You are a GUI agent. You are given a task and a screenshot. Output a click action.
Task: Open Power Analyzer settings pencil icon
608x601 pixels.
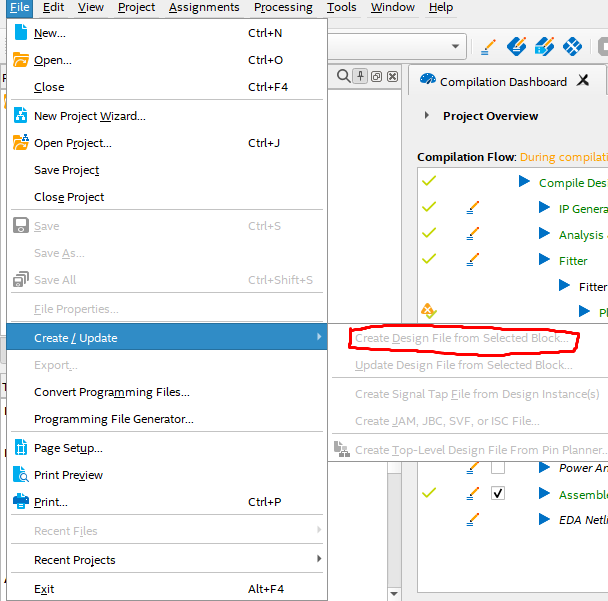(472, 468)
